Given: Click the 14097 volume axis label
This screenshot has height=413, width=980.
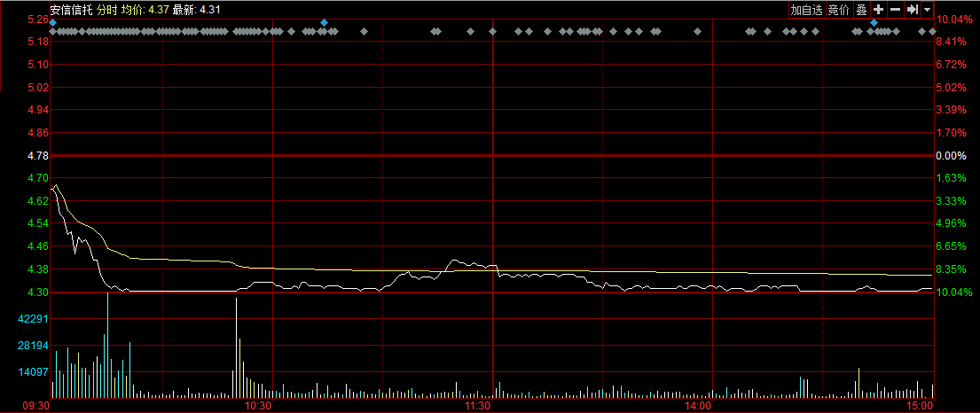Looking at the screenshot, I should point(33,372).
